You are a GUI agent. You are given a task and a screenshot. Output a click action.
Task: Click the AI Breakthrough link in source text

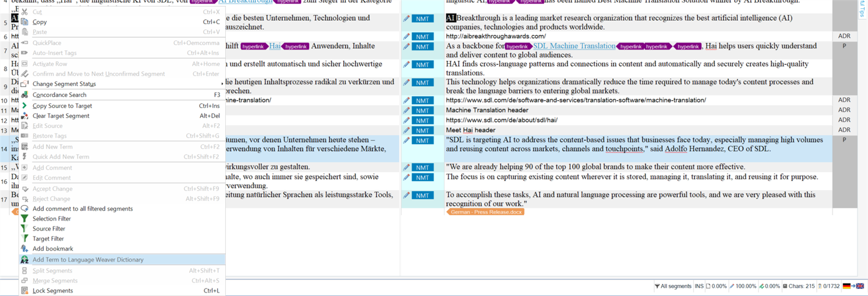point(245,2)
